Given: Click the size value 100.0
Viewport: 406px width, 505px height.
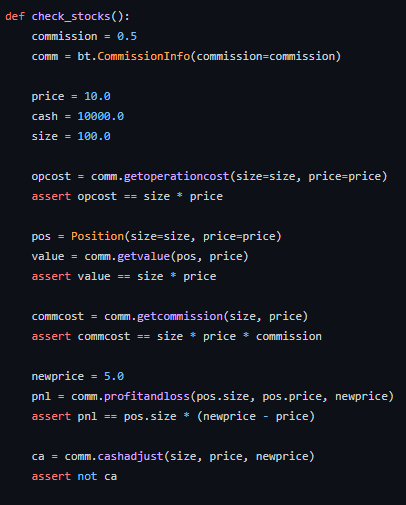Looking at the screenshot, I should (94, 136).
